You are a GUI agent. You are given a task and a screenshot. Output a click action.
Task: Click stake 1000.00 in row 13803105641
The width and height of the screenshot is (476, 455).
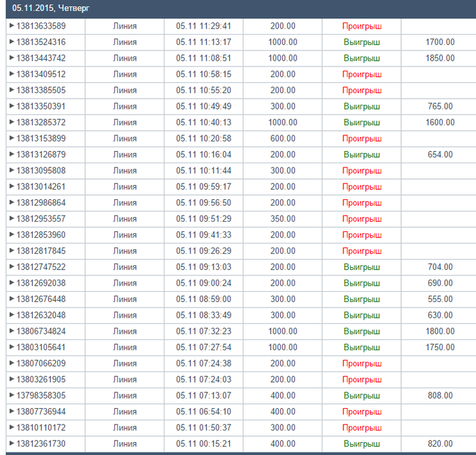click(x=283, y=348)
